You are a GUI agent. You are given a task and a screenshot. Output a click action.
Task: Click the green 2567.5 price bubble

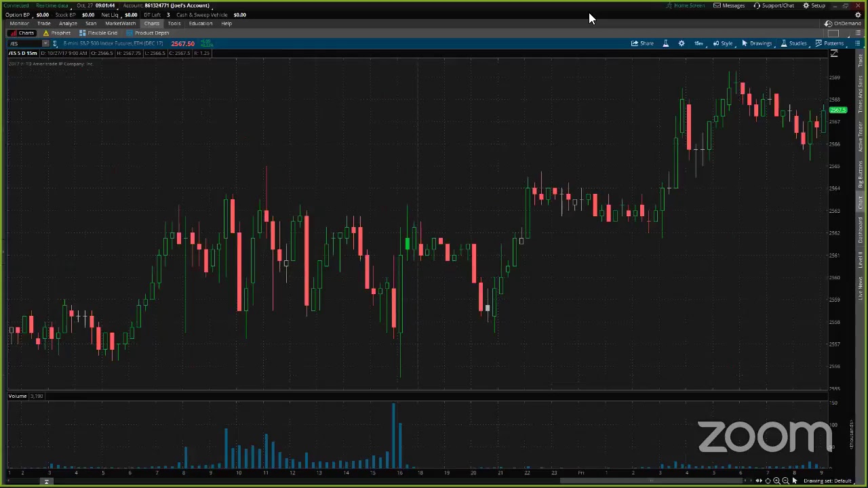coord(837,110)
